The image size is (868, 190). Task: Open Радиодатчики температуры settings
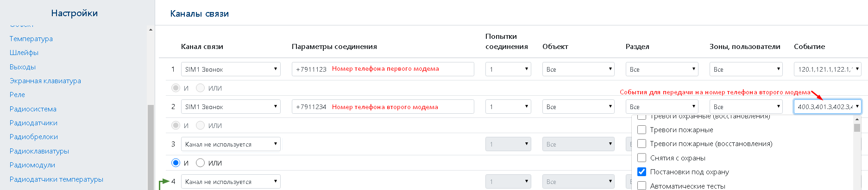[x=57, y=179]
